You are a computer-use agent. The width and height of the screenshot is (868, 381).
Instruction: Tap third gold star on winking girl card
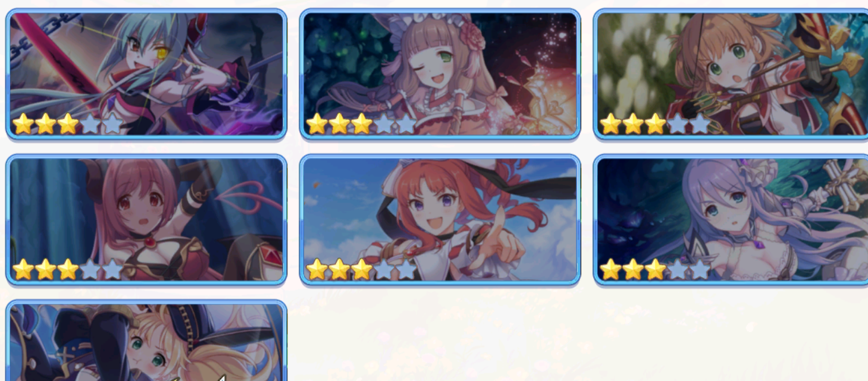point(361,124)
